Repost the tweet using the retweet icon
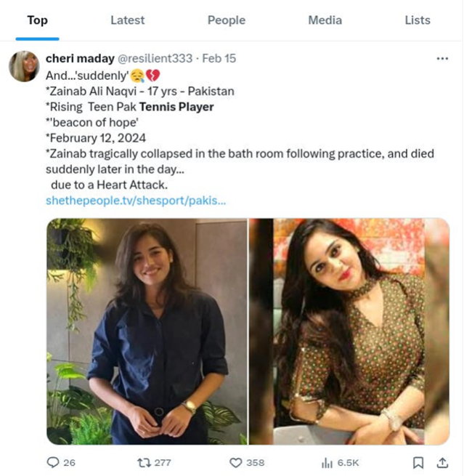This screenshot has width=464, height=476. [144, 462]
